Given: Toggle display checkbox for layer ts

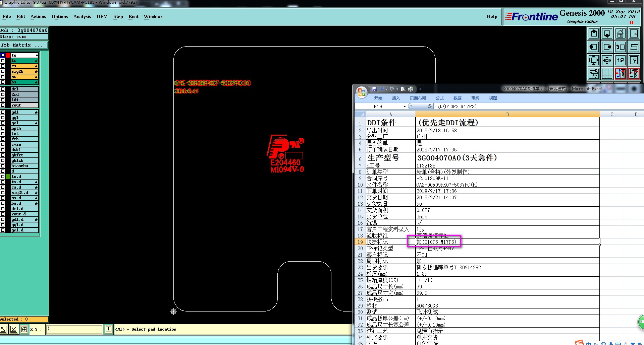Looking at the screenshot, I should [3, 61].
